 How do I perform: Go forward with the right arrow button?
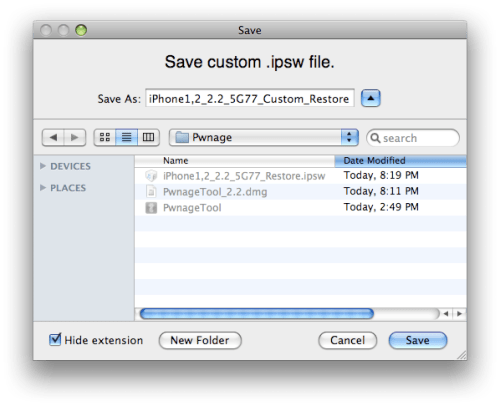pyautogui.click(x=75, y=137)
